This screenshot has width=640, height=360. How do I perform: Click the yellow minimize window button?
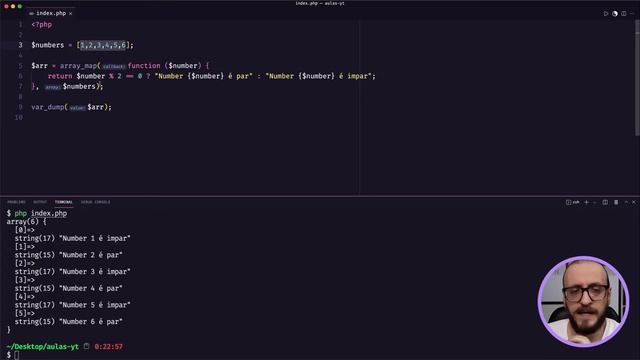[x=13, y=6]
